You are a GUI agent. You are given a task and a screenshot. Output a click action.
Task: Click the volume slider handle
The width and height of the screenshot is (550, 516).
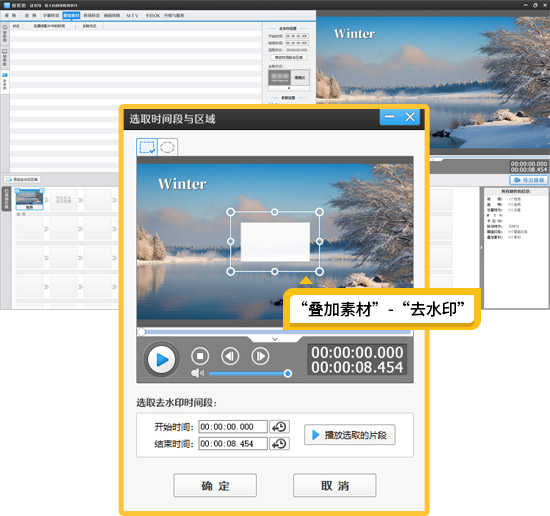point(288,374)
